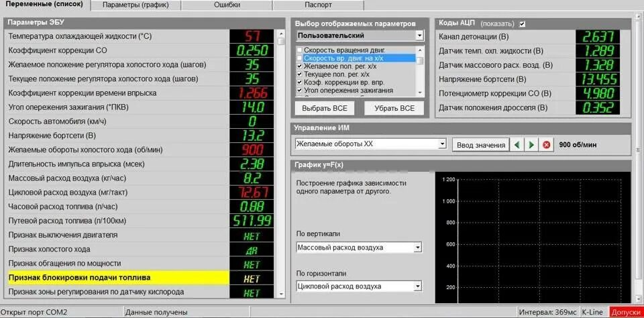Click the red cancel control icon
This screenshot has width=644, height=318.
pyautogui.click(x=546, y=145)
